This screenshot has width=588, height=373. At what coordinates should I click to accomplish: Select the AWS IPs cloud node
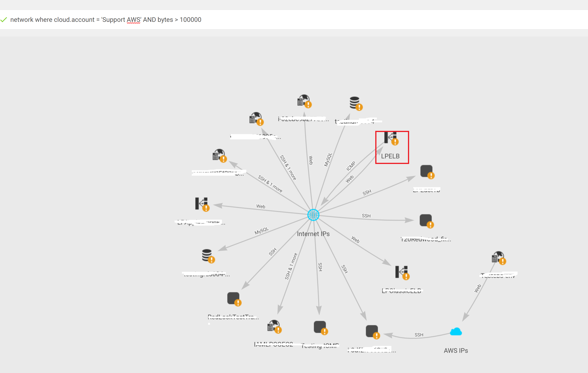(x=456, y=332)
